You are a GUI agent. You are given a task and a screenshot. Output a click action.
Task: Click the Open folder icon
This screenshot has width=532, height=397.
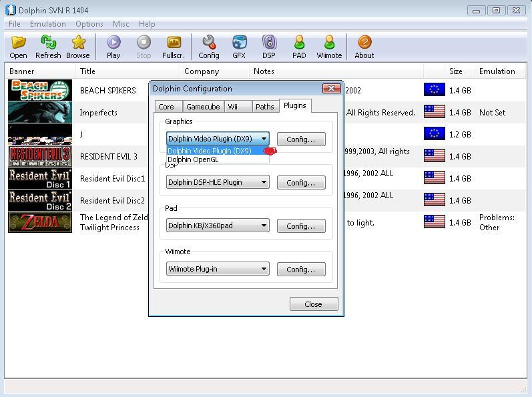click(18, 43)
